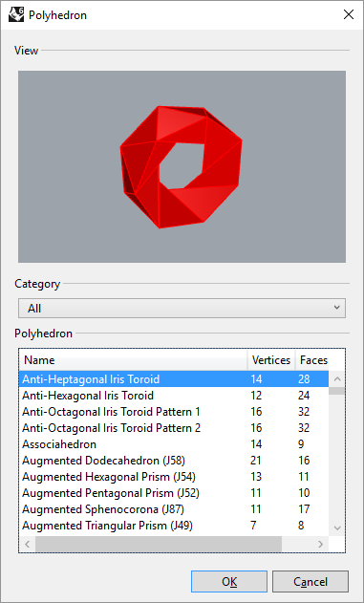Viewport: 364px width, 603px height.
Task: Click faces value 24 for Anti-Hexagonal Iris Toroid
Action: 304,396
